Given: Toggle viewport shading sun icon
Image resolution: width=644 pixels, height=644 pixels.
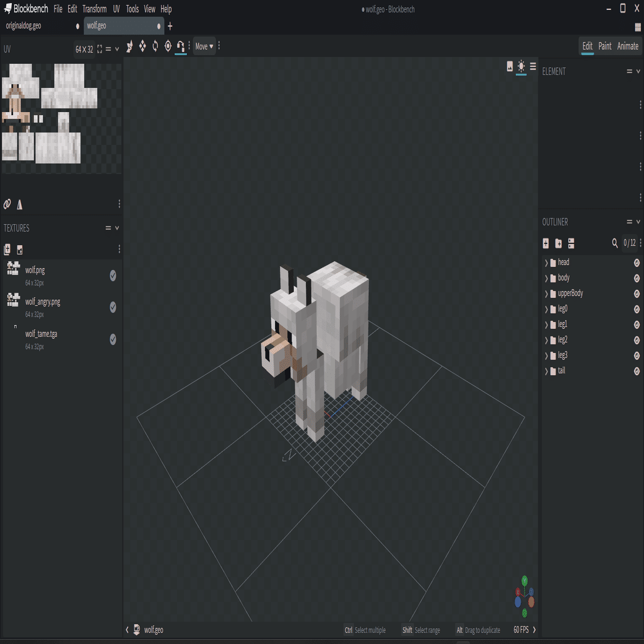Looking at the screenshot, I should (x=521, y=66).
